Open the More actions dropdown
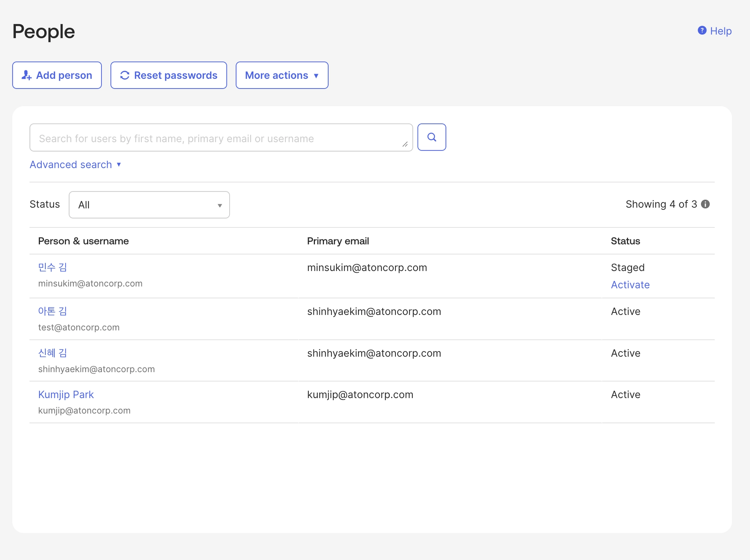The height and width of the screenshot is (560, 750). (282, 75)
